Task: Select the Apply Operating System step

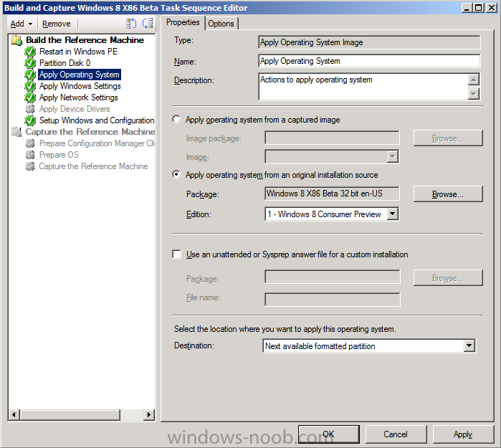Action: tap(80, 75)
